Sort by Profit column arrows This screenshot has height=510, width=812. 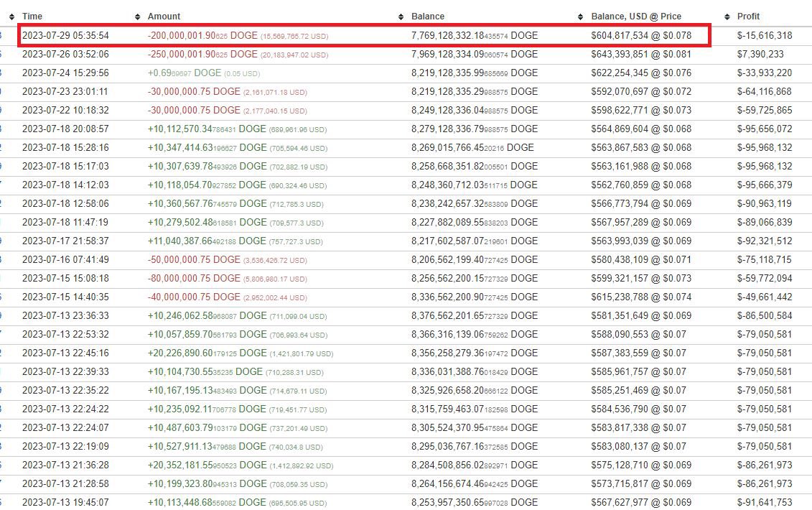pyautogui.click(x=727, y=17)
